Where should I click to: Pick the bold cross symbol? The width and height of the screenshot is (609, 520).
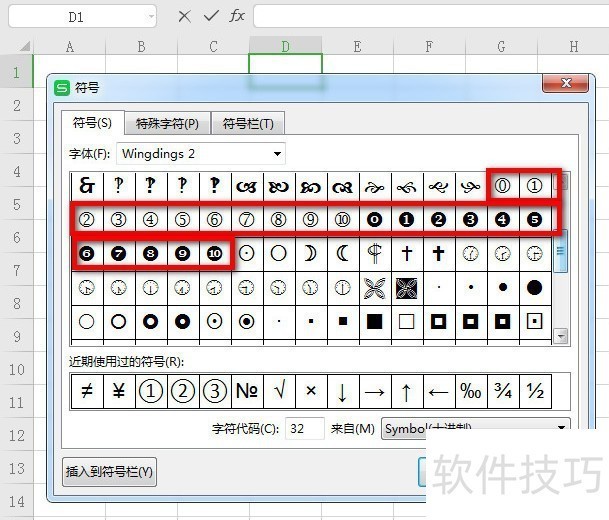tap(438, 254)
